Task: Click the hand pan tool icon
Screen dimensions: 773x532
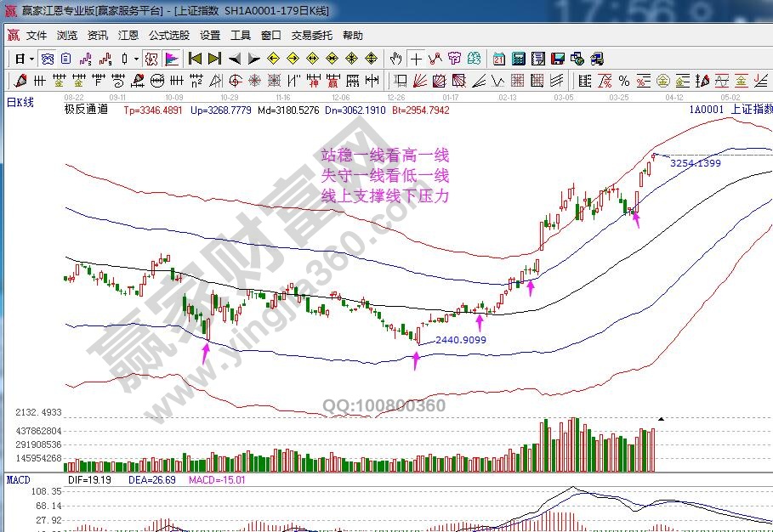Action: click(395, 59)
